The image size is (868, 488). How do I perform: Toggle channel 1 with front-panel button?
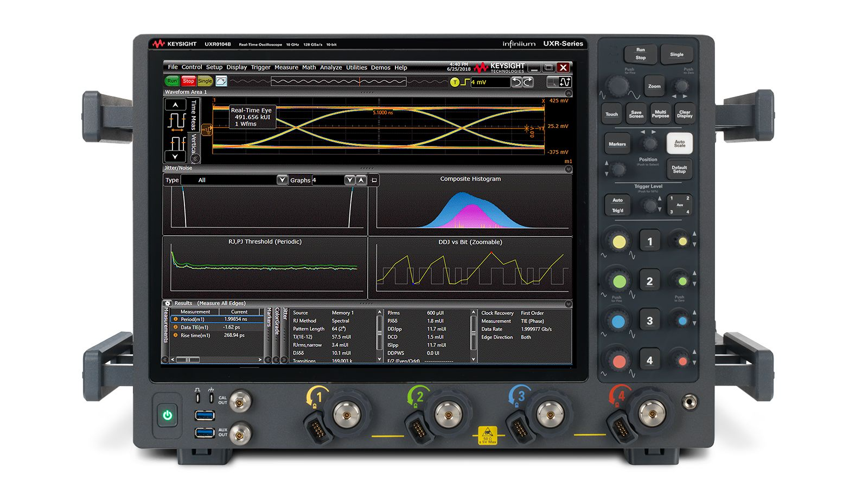pyautogui.click(x=649, y=242)
